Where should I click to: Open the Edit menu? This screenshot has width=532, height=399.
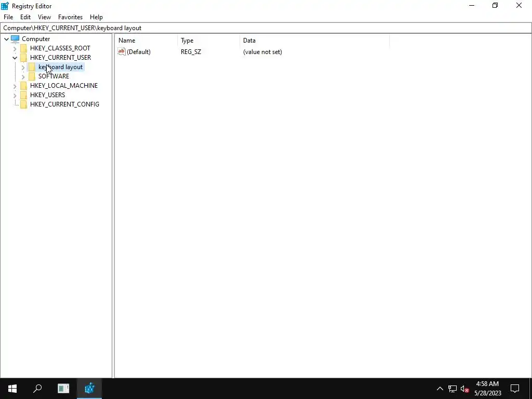[x=25, y=17]
